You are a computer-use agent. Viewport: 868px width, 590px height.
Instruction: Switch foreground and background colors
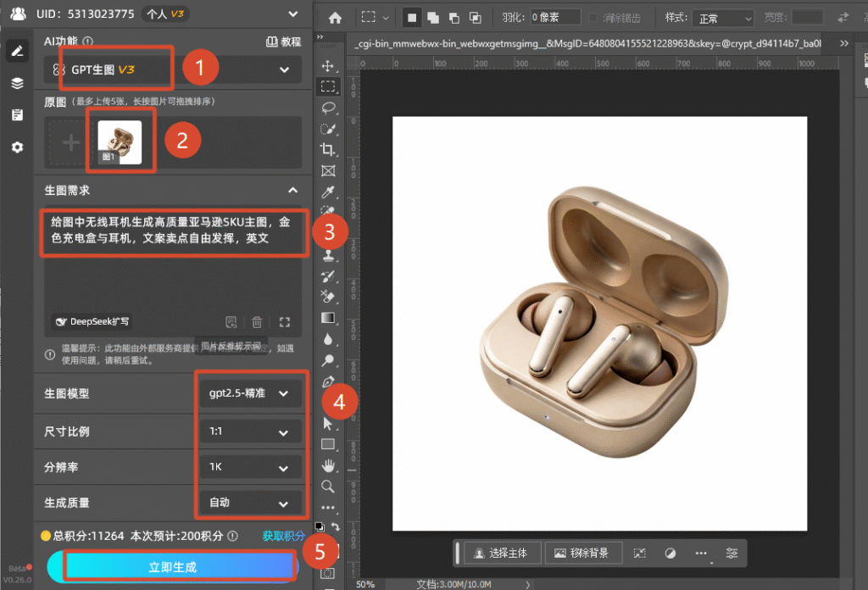click(x=336, y=526)
